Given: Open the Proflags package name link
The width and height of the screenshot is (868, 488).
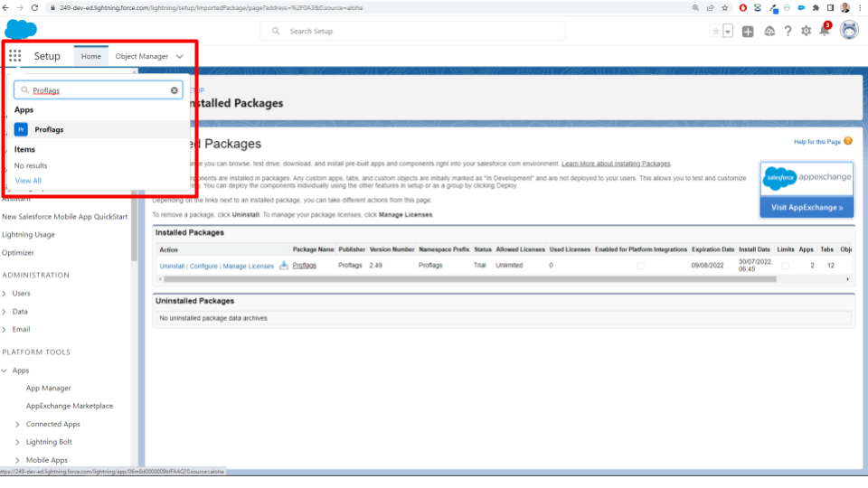Looking at the screenshot, I should coord(305,266).
